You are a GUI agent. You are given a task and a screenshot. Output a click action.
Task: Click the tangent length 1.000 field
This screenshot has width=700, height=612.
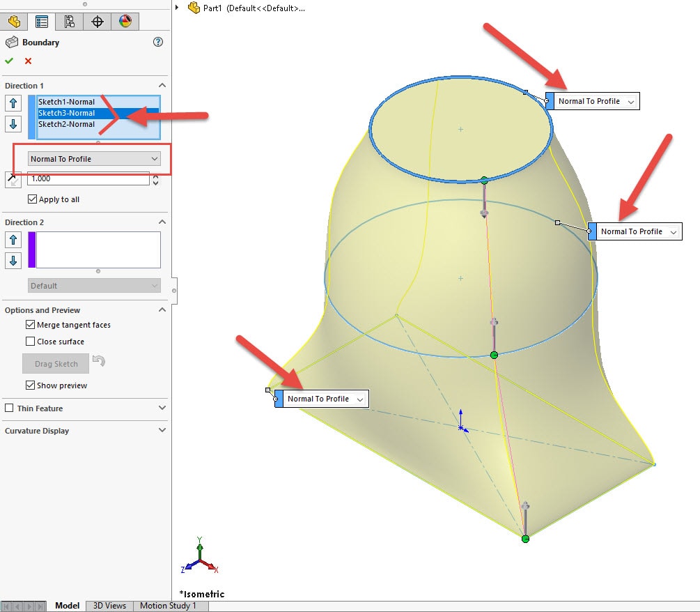(88, 178)
